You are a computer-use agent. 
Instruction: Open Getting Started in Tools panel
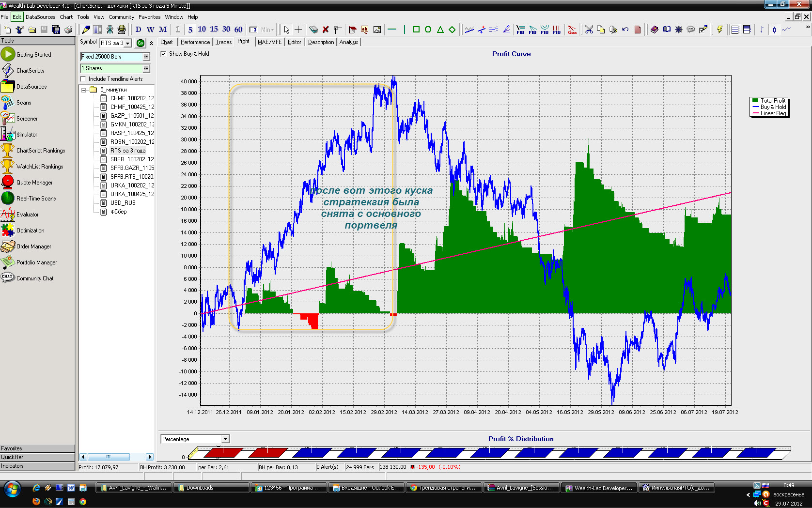point(27,55)
